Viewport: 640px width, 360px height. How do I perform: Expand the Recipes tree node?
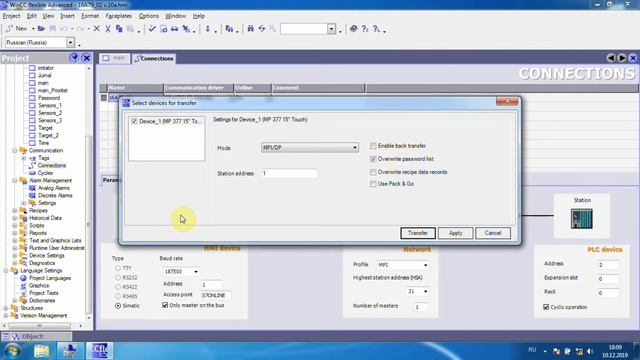tap(15, 211)
